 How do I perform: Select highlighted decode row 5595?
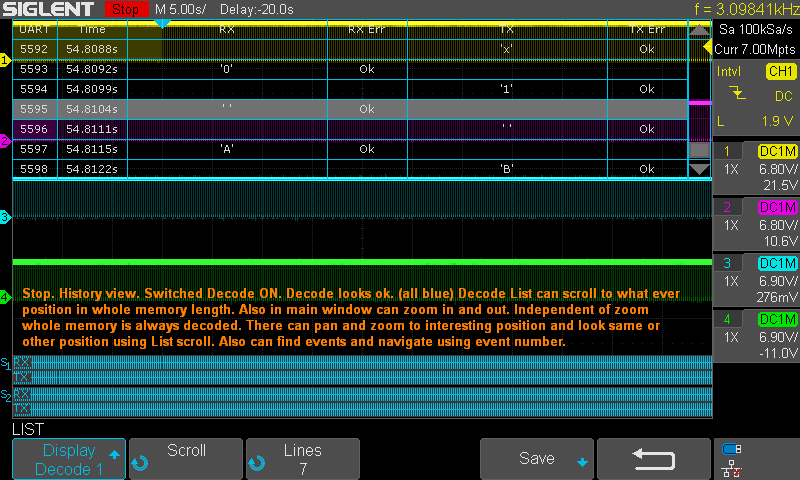point(350,109)
